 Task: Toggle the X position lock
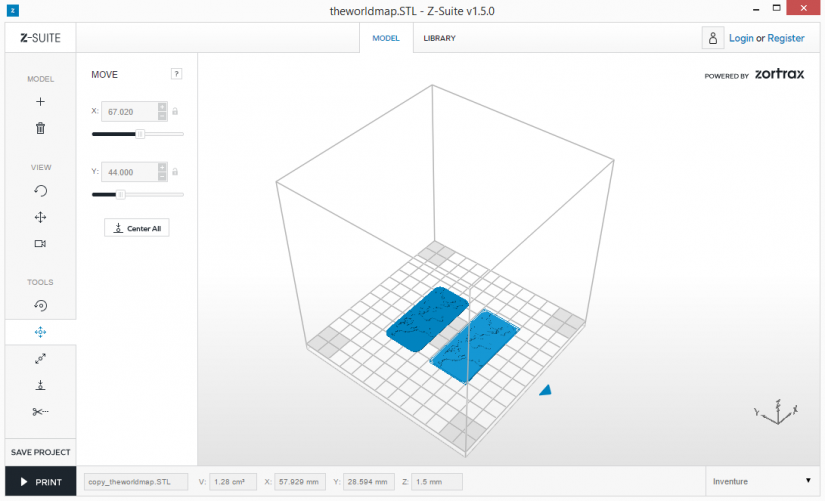pyautogui.click(x=175, y=112)
